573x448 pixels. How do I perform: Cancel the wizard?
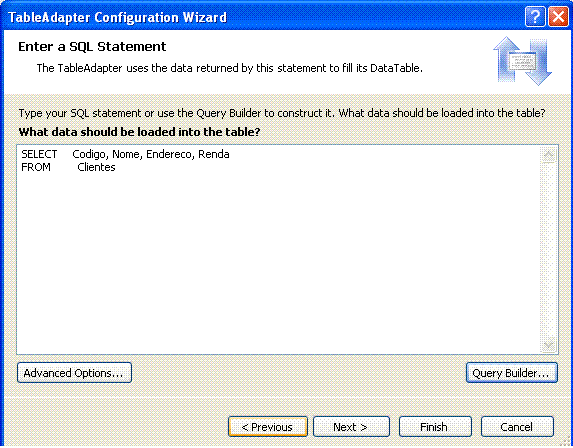tap(517, 427)
